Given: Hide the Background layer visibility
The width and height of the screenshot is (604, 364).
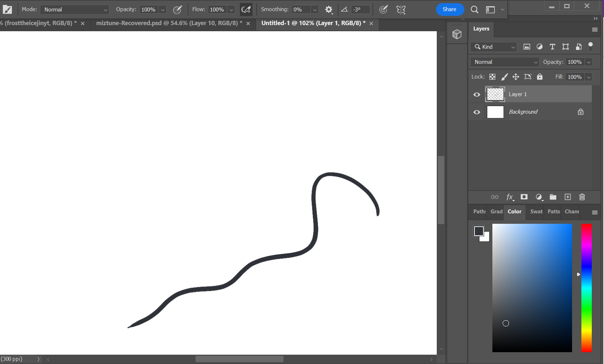Looking at the screenshot, I should (x=476, y=112).
